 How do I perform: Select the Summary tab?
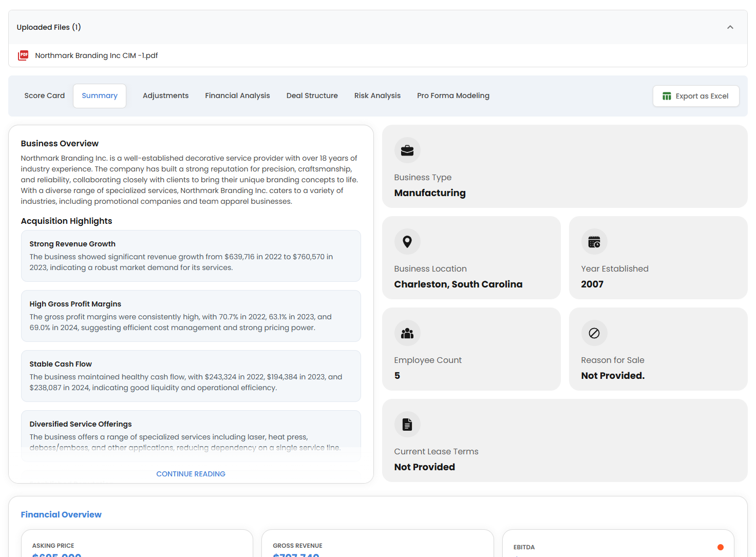100,95
